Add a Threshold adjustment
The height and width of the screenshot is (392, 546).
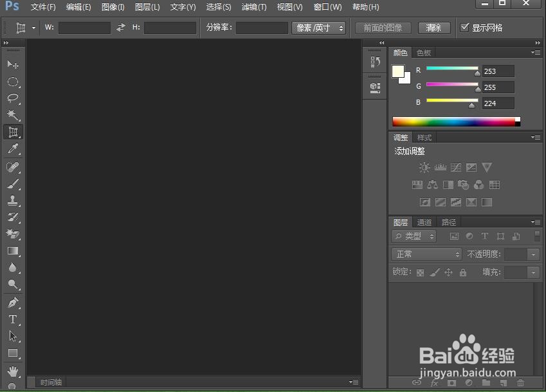456,202
